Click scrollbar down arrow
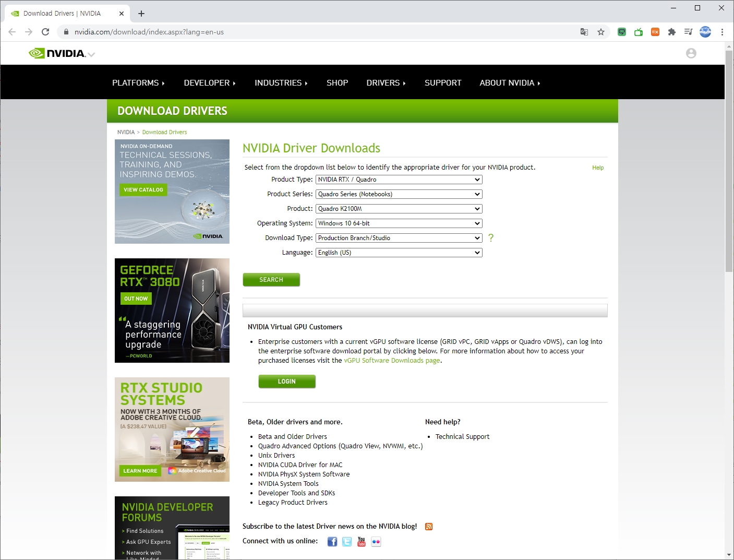This screenshot has width=734, height=560. click(729, 555)
